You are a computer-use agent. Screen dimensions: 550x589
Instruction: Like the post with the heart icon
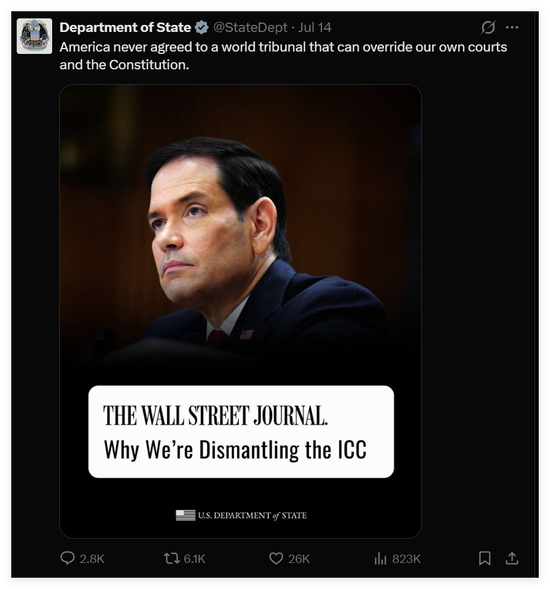point(276,559)
